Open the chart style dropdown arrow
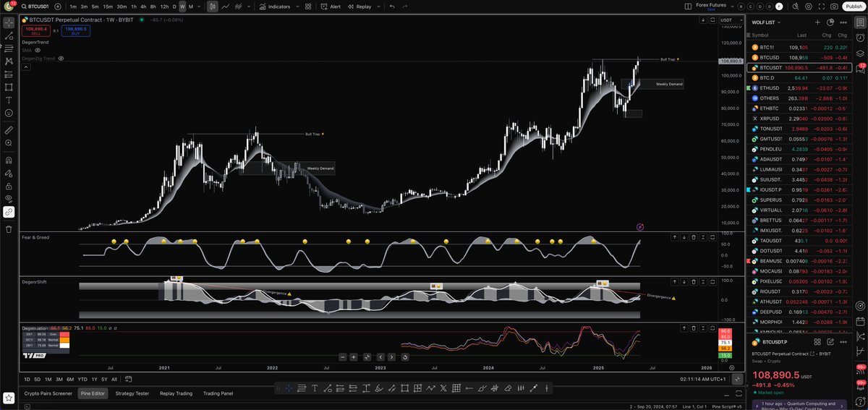The width and height of the screenshot is (868, 410). tap(249, 6)
